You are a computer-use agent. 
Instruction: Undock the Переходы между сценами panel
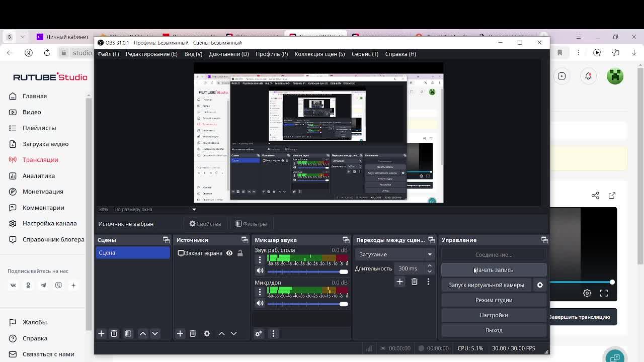point(431,240)
